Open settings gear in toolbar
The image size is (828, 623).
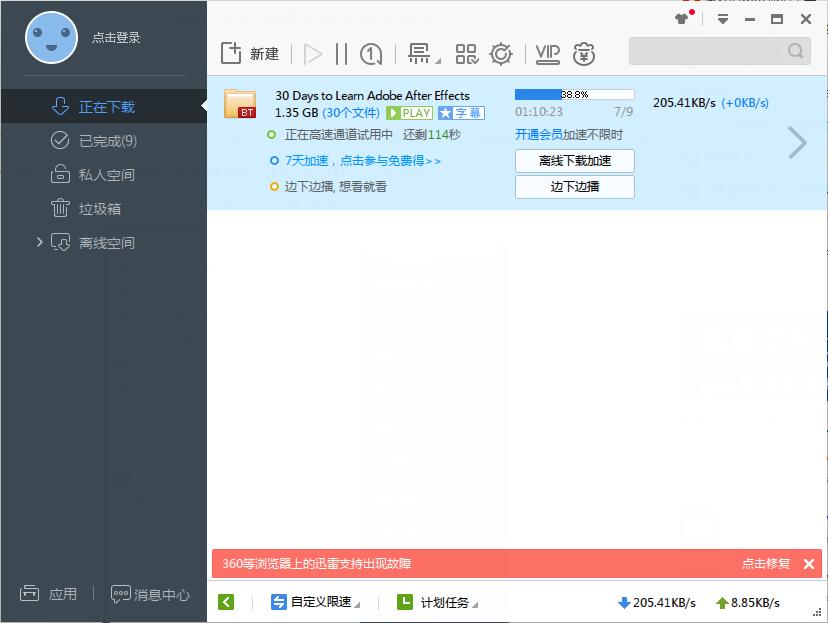point(501,54)
